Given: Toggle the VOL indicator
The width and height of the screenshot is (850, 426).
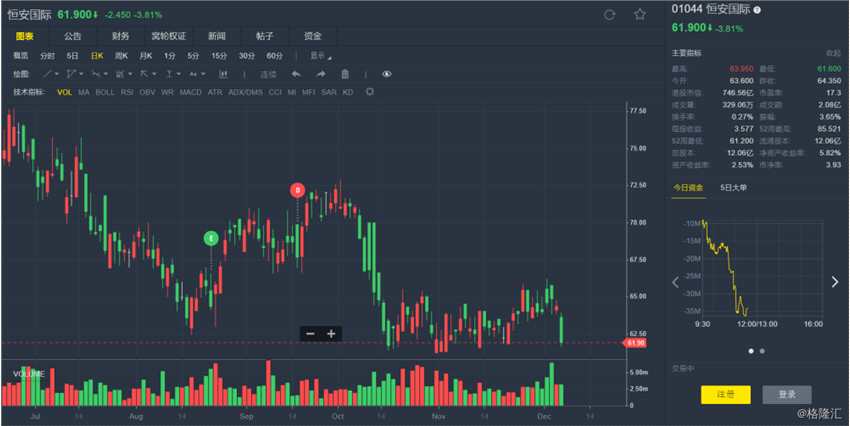Looking at the screenshot, I should pyautogui.click(x=65, y=93).
